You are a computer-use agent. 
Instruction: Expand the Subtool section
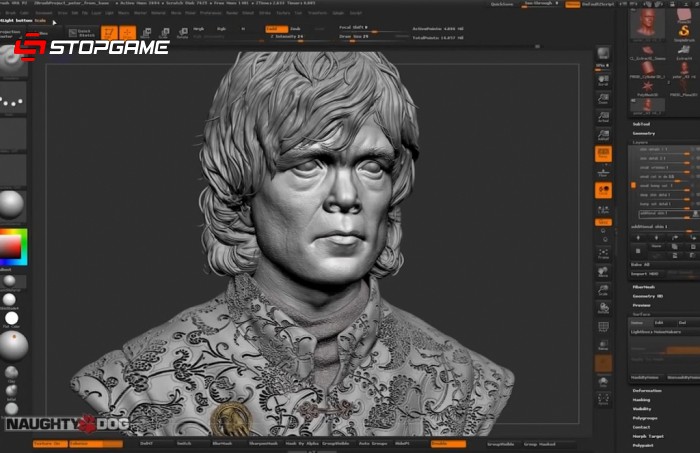tap(642, 124)
